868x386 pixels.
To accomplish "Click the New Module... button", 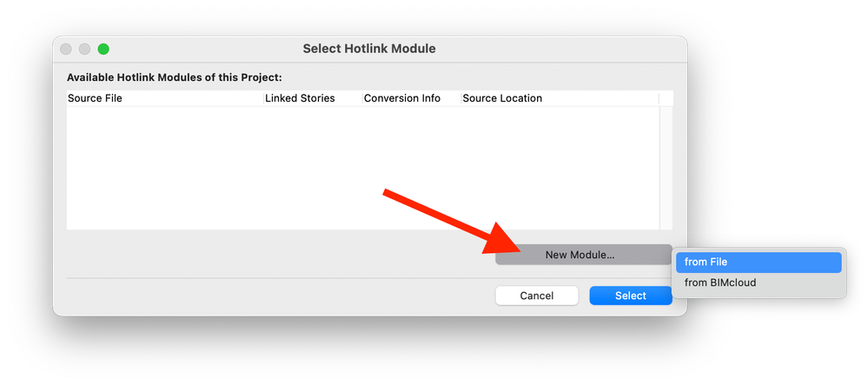I will point(580,255).
